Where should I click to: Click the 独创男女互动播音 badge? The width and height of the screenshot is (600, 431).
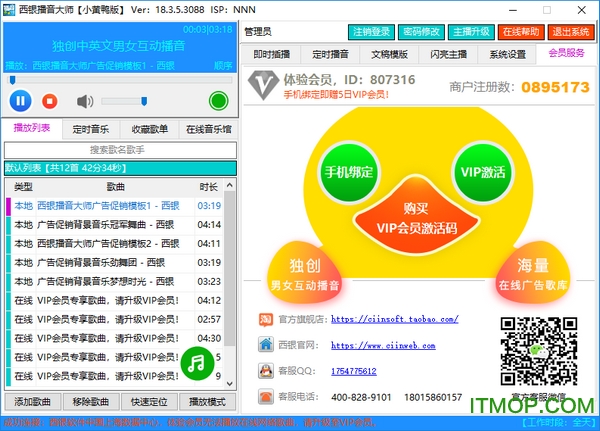pos(305,273)
